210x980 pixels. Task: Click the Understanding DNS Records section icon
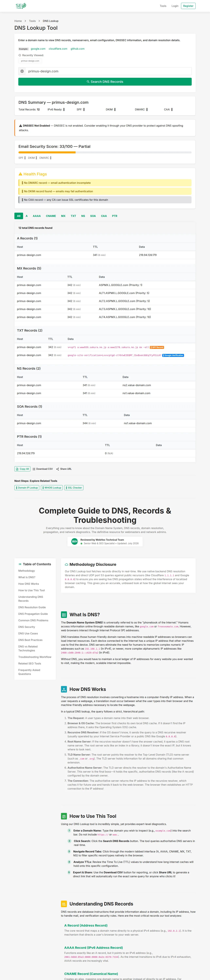[64, 904]
